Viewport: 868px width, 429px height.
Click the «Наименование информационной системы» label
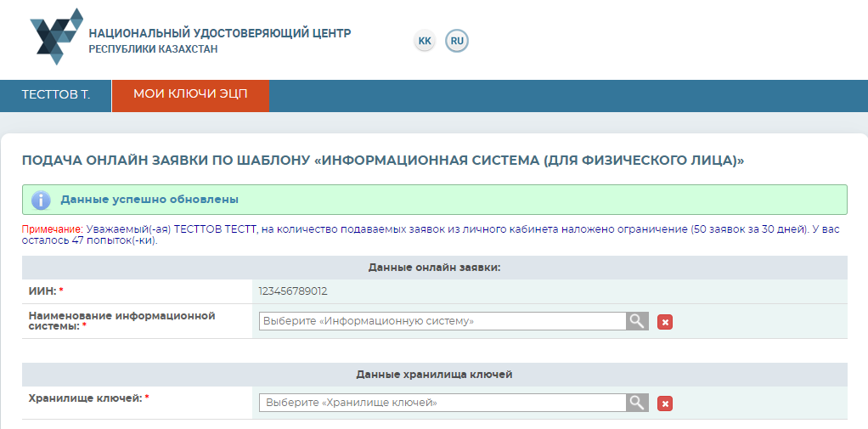(121, 320)
